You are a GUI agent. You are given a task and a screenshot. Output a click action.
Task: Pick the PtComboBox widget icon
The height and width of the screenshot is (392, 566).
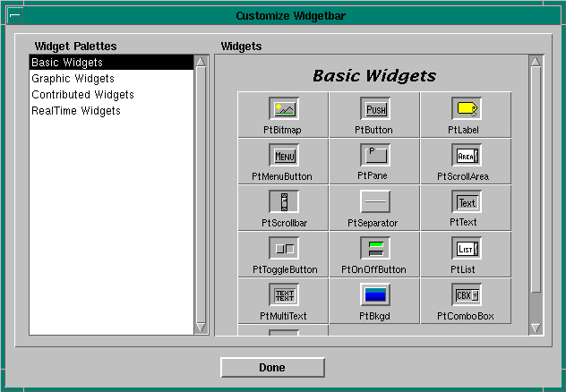click(467, 295)
